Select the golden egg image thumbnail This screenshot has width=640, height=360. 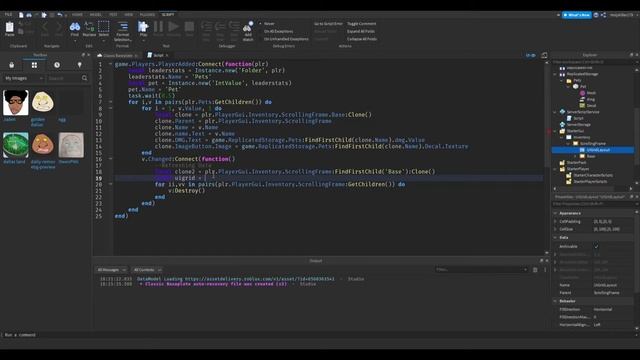pos(43,102)
